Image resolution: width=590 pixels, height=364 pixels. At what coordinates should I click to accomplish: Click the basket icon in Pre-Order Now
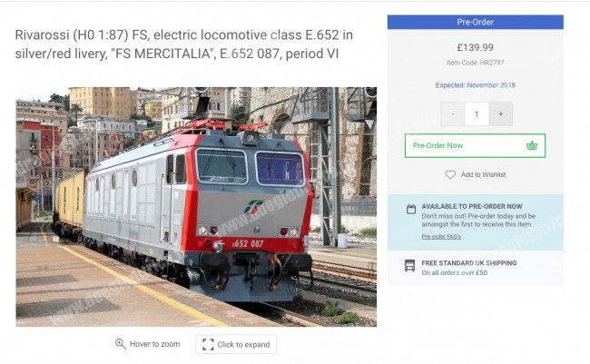(x=531, y=145)
